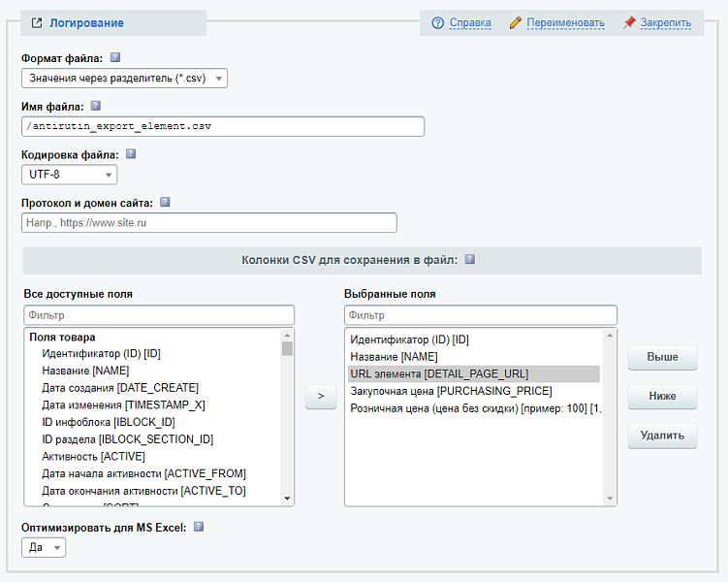Image resolution: width=728 pixels, height=582 pixels.
Task: Click the pin icon next to Закрепить
Action: [630, 22]
